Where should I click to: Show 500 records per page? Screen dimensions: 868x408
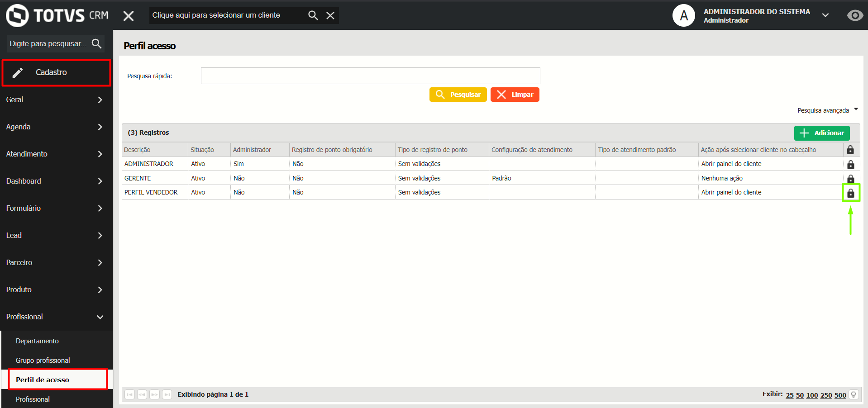click(x=840, y=395)
